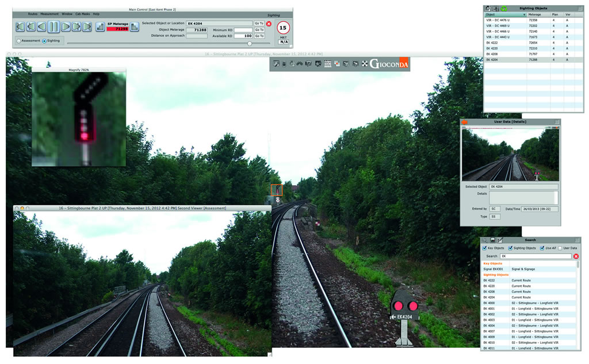Uncheck the Key Objects checkbox

pos(484,248)
